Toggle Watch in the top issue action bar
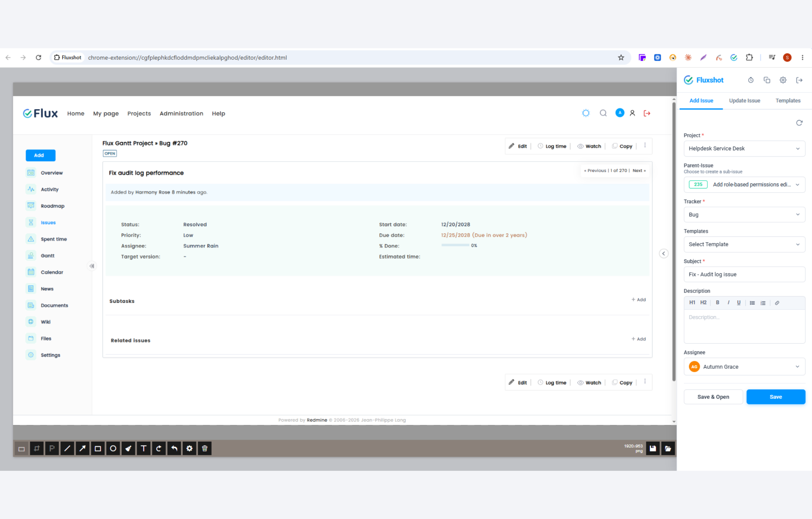Image resolution: width=812 pixels, height=519 pixels. pyautogui.click(x=589, y=146)
